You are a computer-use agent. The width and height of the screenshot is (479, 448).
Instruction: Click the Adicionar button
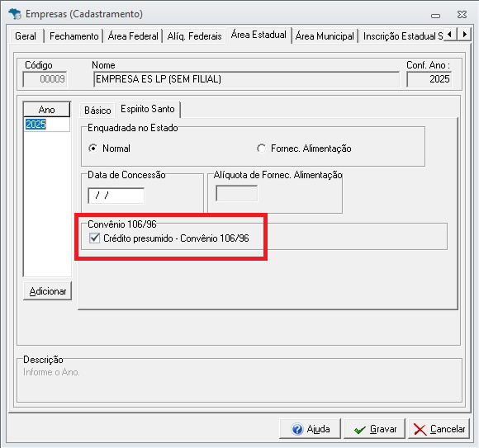(48, 291)
